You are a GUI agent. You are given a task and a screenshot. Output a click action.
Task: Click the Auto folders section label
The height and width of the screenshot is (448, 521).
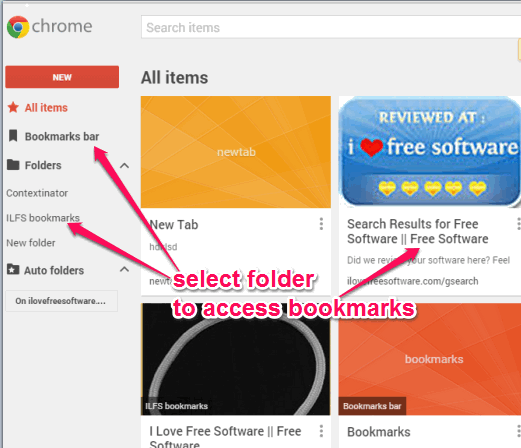point(54,270)
